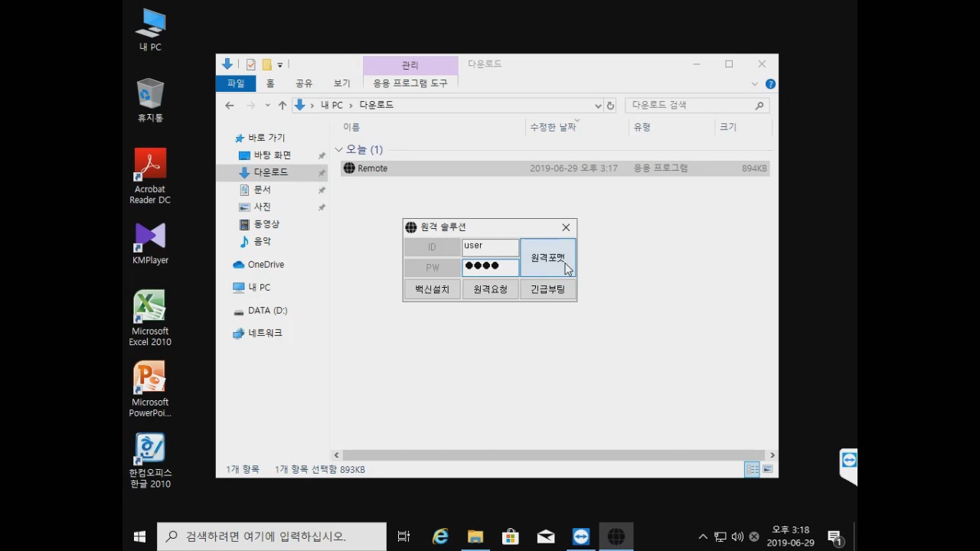This screenshot has height=551, width=980.
Task: Click the ID field containing user
Action: pyautogui.click(x=490, y=247)
